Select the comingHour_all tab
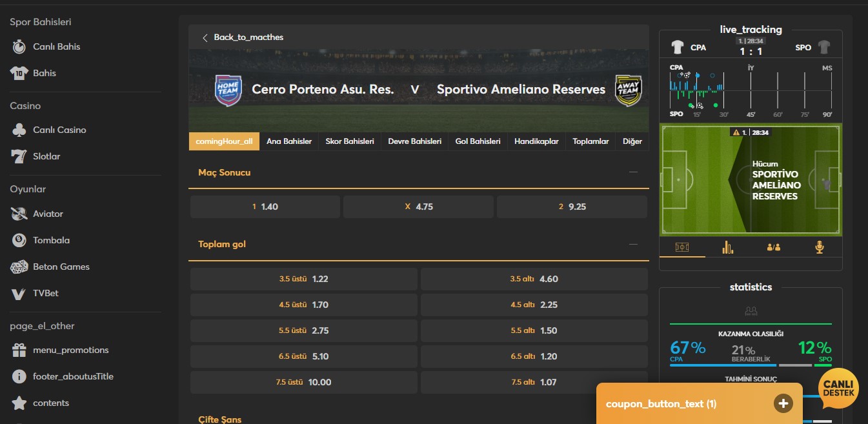The height and width of the screenshot is (424, 868). (x=224, y=141)
